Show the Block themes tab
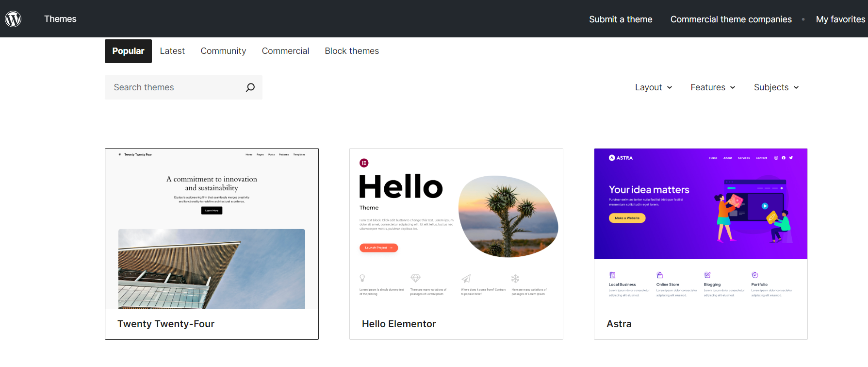 tap(352, 51)
